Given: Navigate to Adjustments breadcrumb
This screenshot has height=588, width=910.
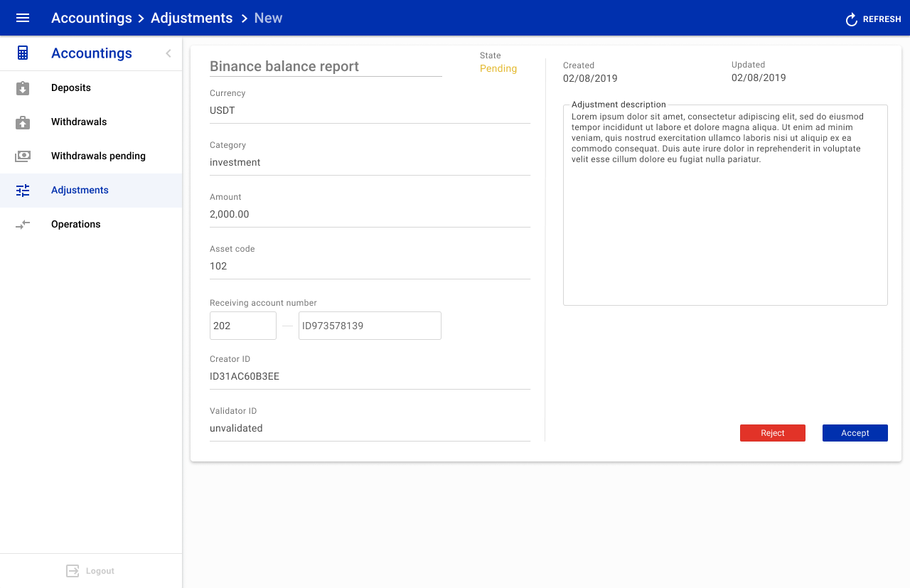Looking at the screenshot, I should coord(192,18).
